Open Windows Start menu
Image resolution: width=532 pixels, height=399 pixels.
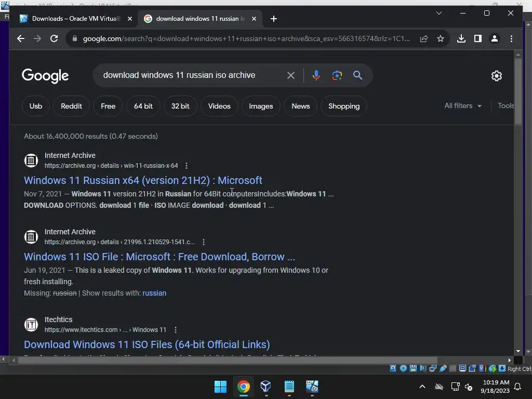220,387
